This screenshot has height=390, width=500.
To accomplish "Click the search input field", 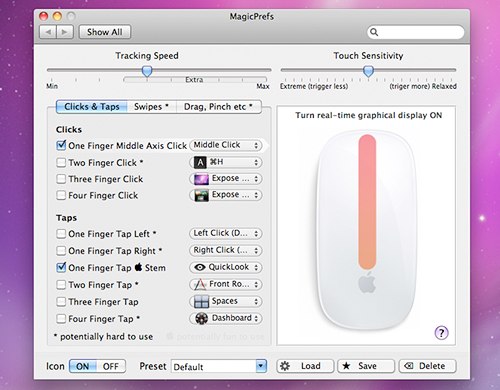I will (416, 32).
